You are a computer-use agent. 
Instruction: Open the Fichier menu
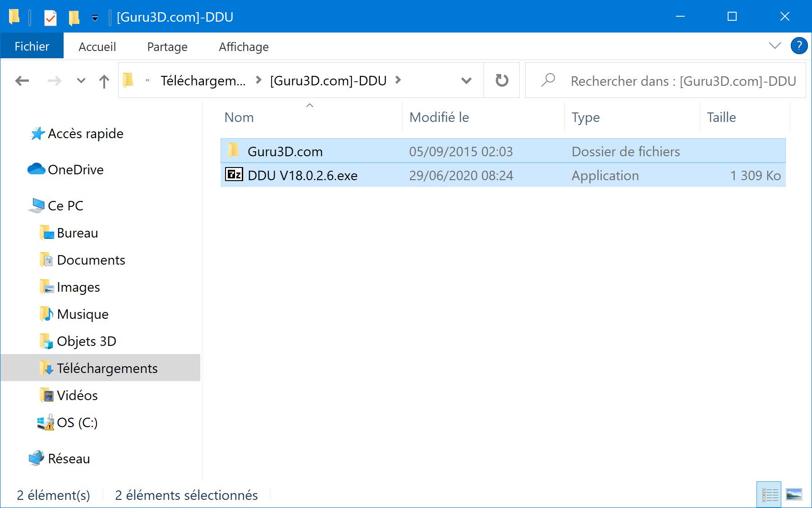[32, 47]
